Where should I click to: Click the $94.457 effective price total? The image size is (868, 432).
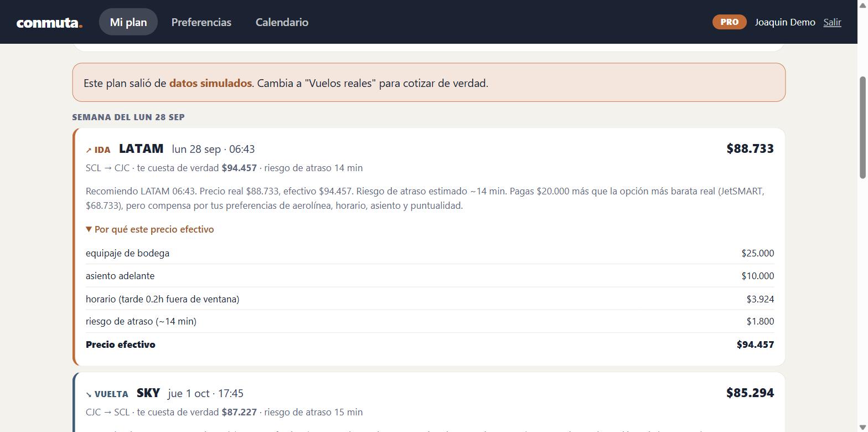point(755,344)
